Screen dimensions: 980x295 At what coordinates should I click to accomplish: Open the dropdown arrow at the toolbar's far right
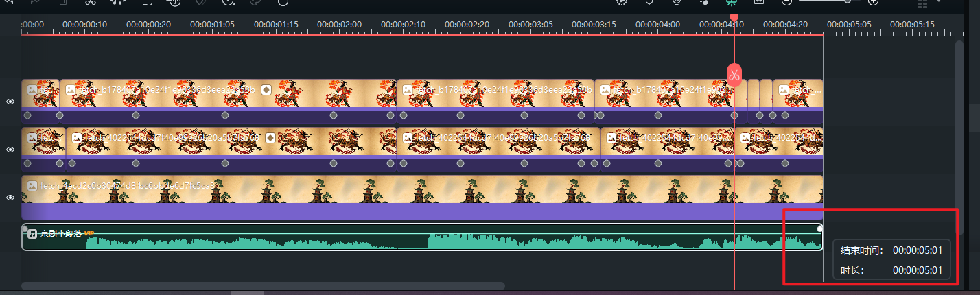[938, 2]
